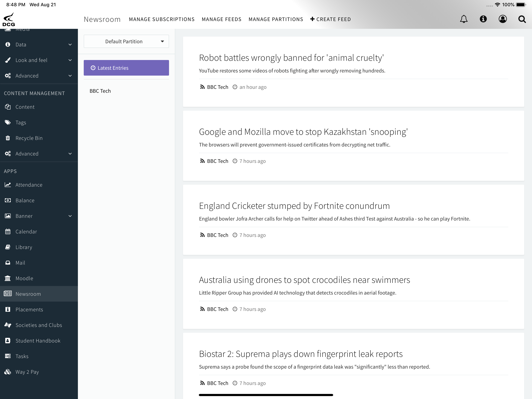Open England Cricketer Fortnite article
The height and width of the screenshot is (399, 532).
click(294, 206)
